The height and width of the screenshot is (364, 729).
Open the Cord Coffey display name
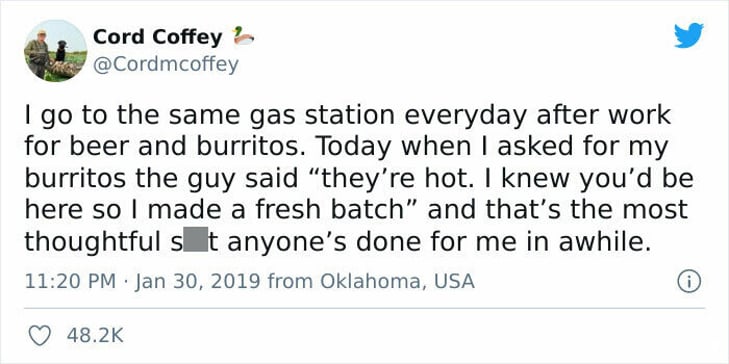pyautogui.click(x=158, y=37)
